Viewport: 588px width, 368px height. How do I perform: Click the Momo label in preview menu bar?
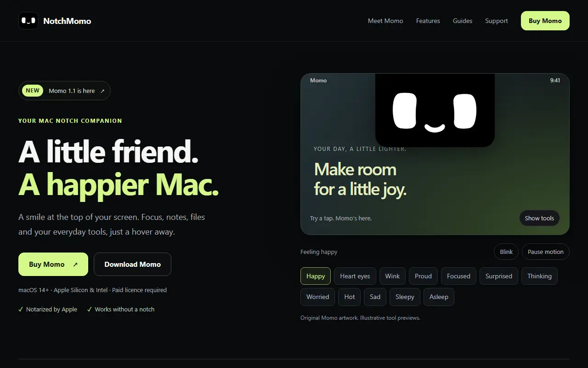tap(318, 80)
